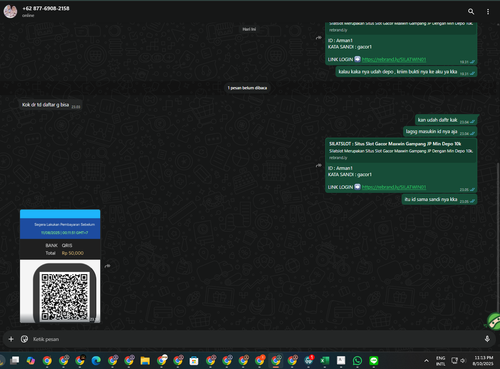The height and width of the screenshot is (369, 500).
Task: Click the 'Rp 50,000' total in payment image
Action: [x=73, y=253]
